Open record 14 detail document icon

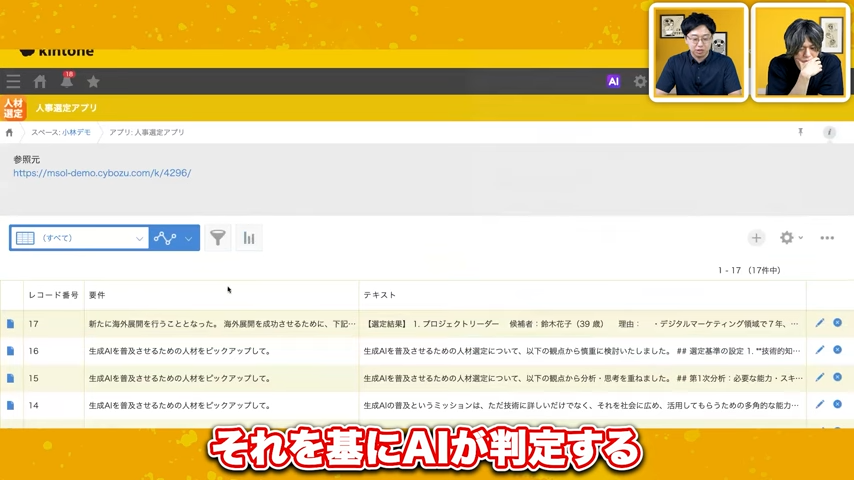[10, 405]
